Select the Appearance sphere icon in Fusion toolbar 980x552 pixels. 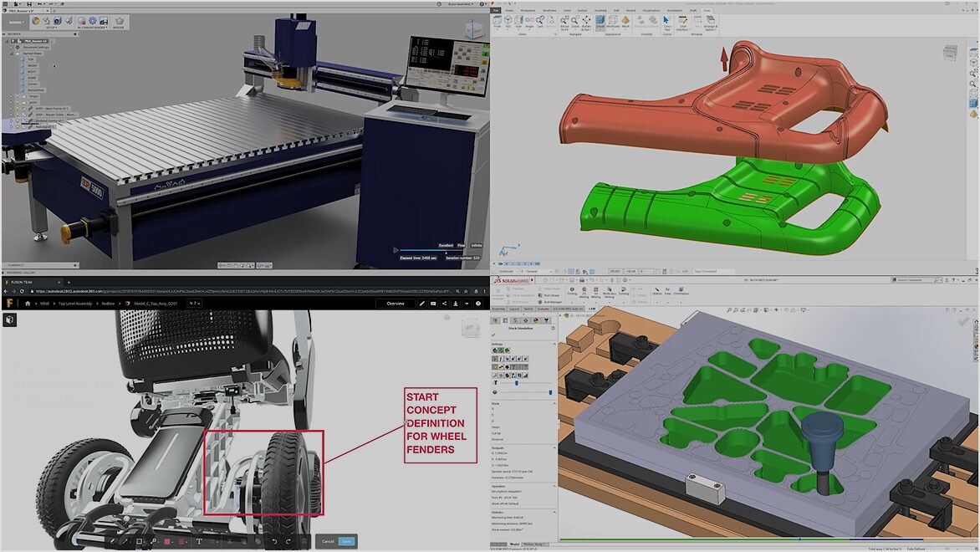pyautogui.click(x=36, y=21)
